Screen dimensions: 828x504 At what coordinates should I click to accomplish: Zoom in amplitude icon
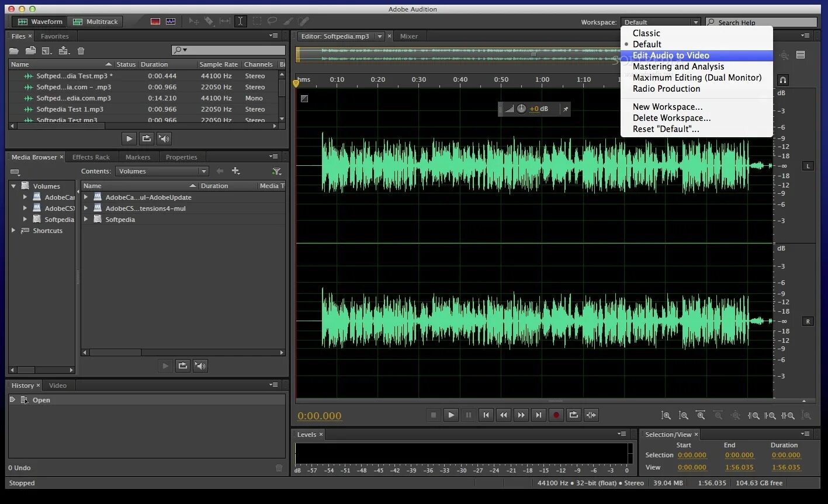666,415
